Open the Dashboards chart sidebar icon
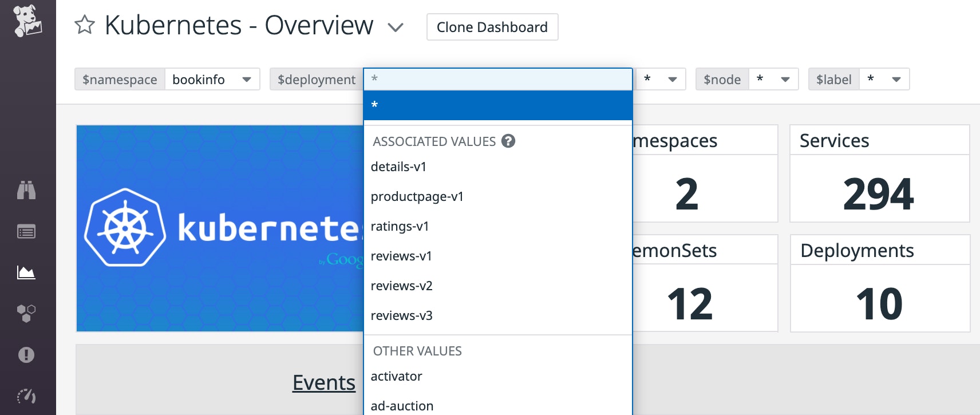Viewport: 980px width, 415px height. tap(26, 272)
